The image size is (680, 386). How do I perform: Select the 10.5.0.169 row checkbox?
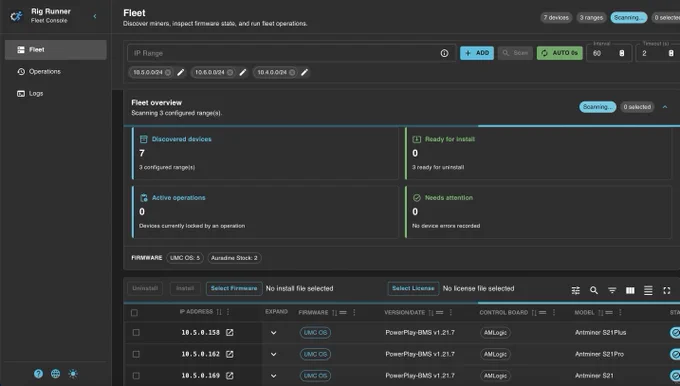click(x=136, y=376)
